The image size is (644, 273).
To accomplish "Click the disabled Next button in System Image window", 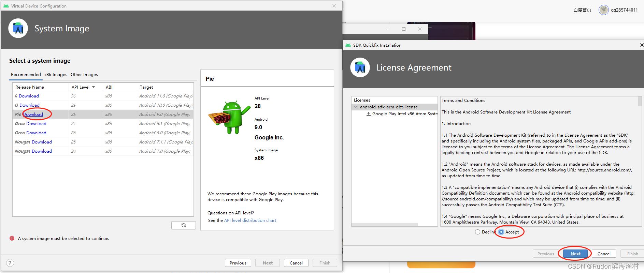I will [268, 263].
